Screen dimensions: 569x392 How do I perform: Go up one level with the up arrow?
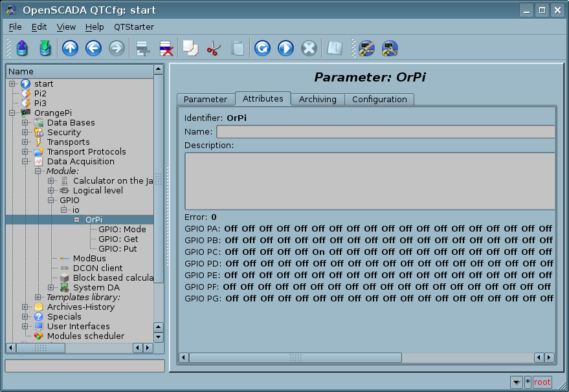(x=70, y=49)
